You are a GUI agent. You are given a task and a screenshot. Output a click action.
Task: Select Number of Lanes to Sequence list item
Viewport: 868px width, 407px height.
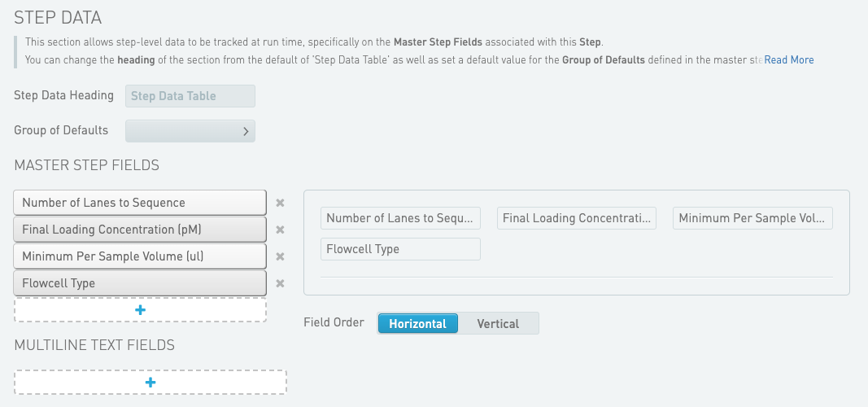(x=140, y=203)
